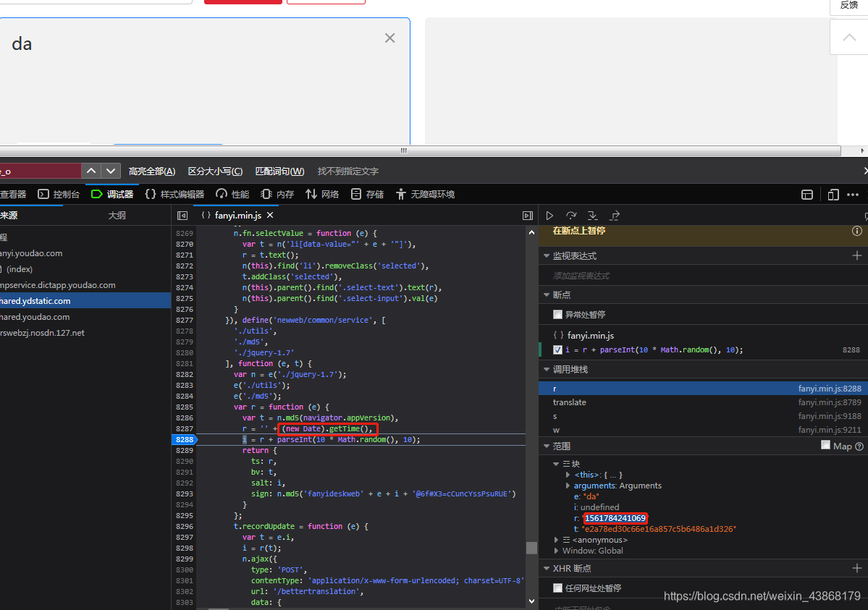The image size is (868, 610).
Task: Select the s call stack frame
Action: point(703,416)
